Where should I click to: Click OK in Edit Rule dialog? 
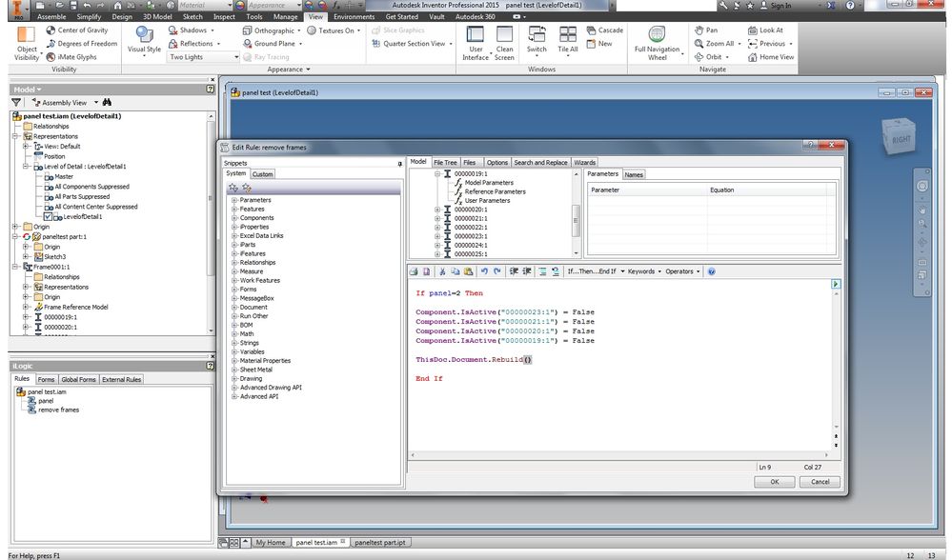(x=774, y=482)
